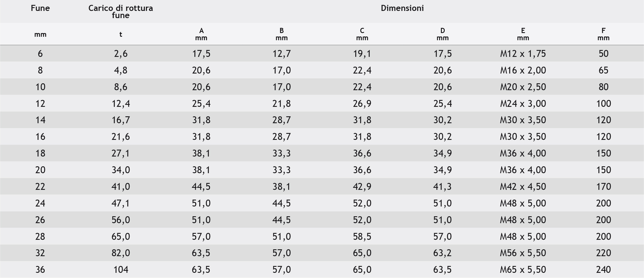The image size is (644, 278).
Task: Select the 82,0 breaking load cell
Action: pos(121,253)
